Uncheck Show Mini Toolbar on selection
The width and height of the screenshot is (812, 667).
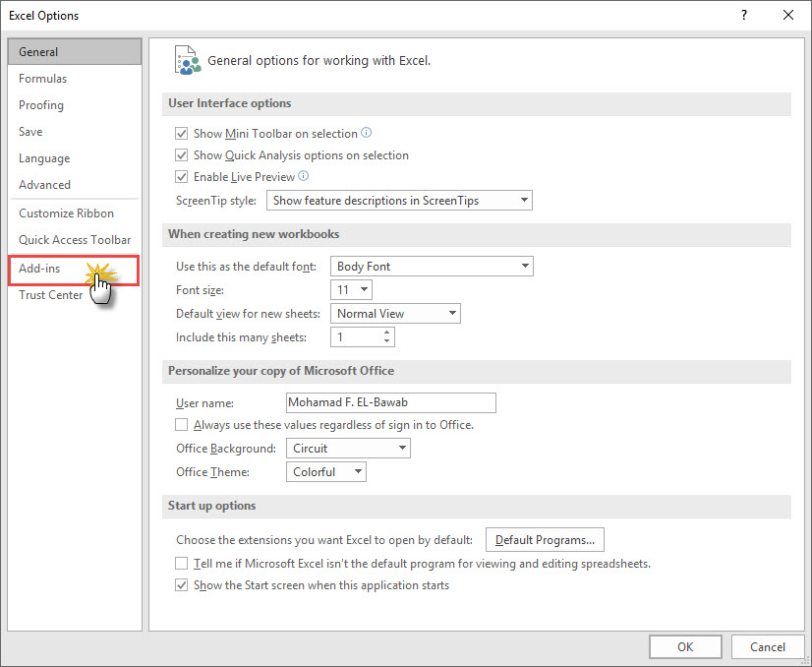pyautogui.click(x=181, y=134)
